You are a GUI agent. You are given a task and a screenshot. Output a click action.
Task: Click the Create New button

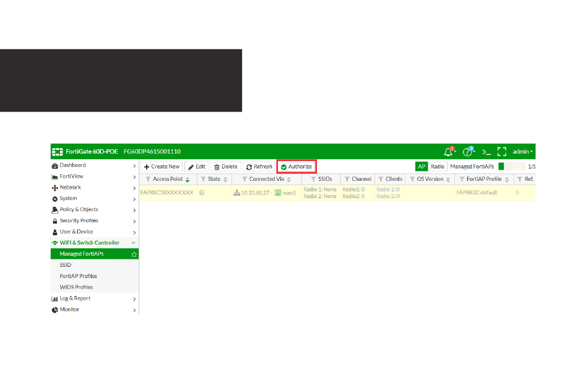(x=162, y=167)
